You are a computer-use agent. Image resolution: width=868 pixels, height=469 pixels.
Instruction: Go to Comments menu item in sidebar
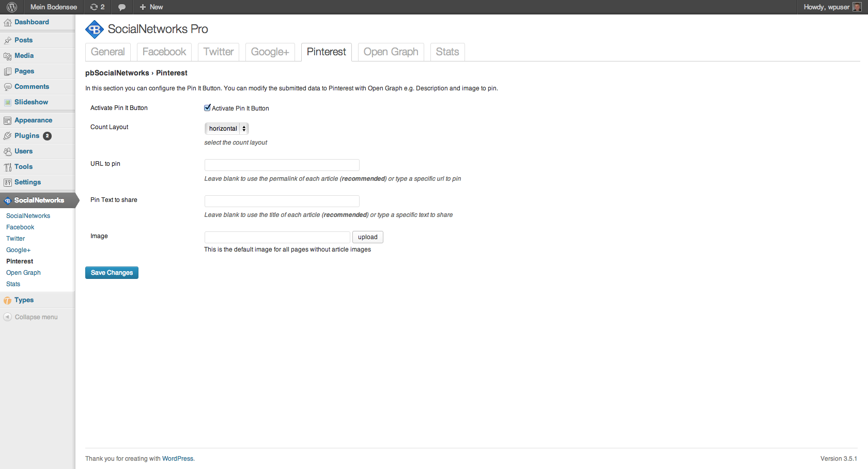tap(32, 87)
